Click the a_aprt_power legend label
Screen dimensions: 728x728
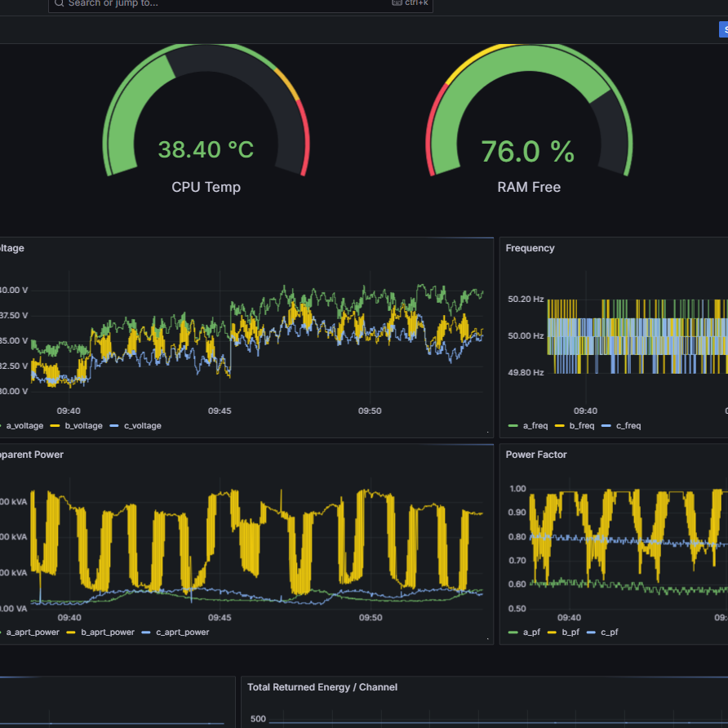33,633
